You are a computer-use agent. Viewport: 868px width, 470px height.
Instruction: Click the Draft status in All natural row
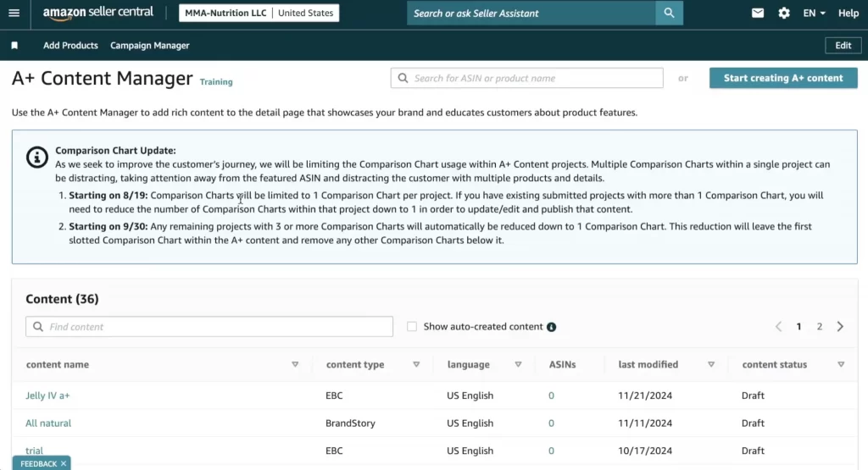tap(753, 423)
